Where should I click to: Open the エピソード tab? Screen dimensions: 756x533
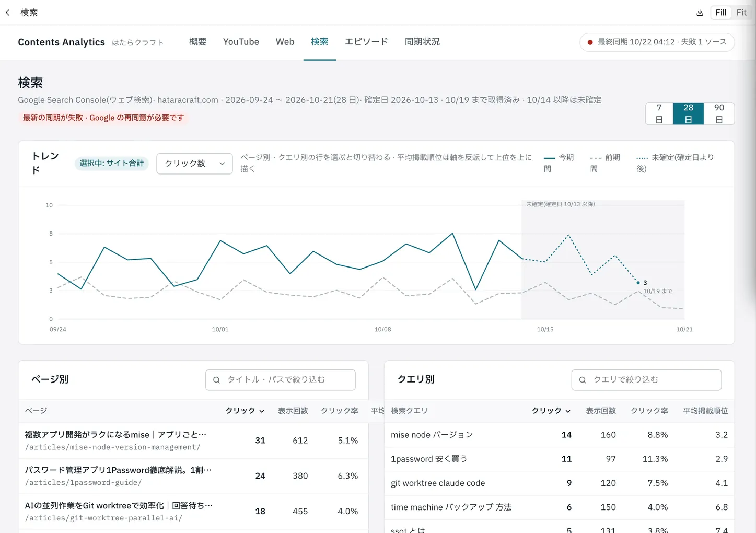pyautogui.click(x=366, y=42)
